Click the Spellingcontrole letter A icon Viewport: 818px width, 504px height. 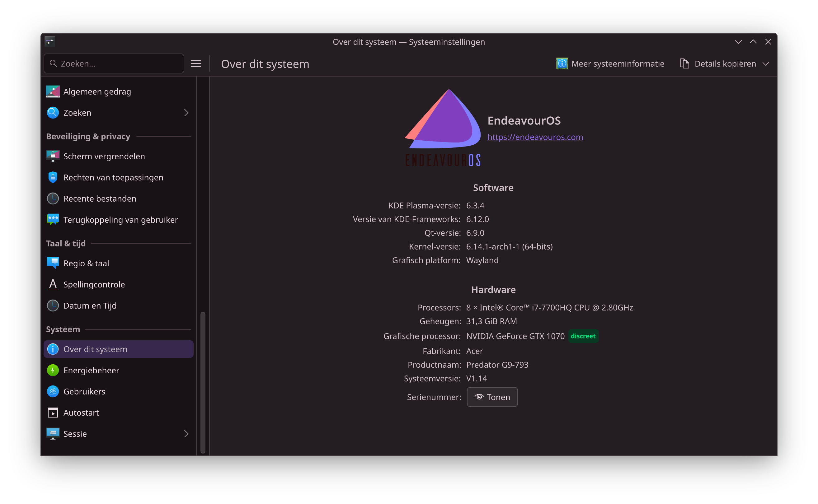(x=53, y=284)
